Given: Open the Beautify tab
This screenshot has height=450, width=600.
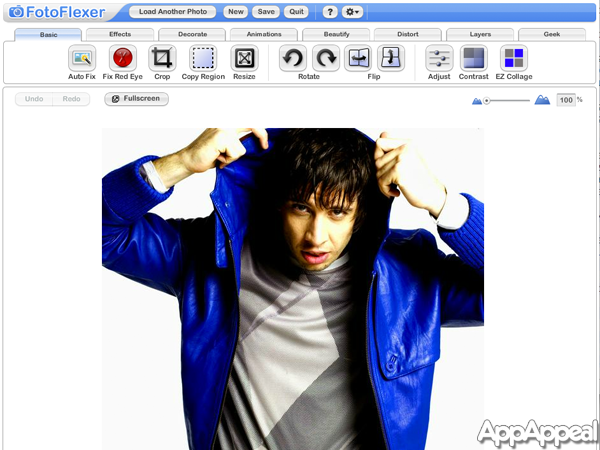Looking at the screenshot, I should (336, 34).
